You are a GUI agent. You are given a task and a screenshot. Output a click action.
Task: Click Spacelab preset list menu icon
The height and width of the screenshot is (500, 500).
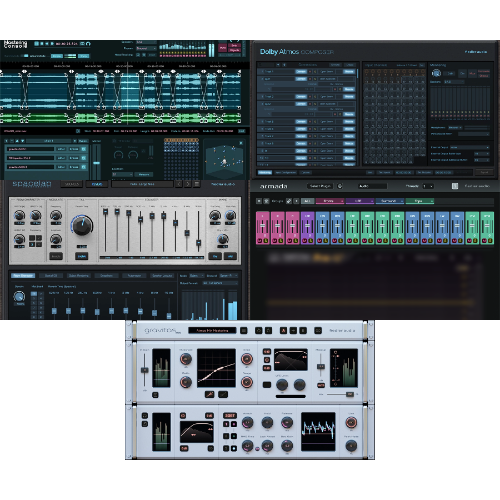(197, 184)
